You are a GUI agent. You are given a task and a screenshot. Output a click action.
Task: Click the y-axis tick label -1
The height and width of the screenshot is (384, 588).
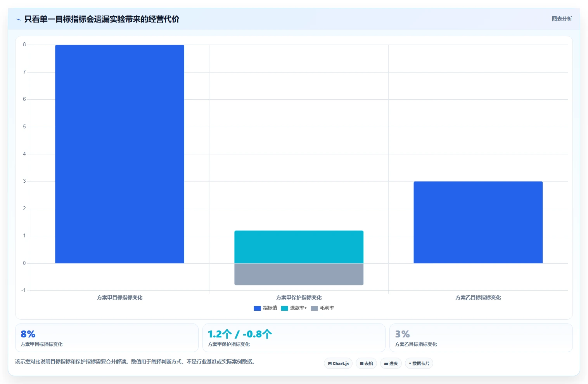click(x=24, y=291)
